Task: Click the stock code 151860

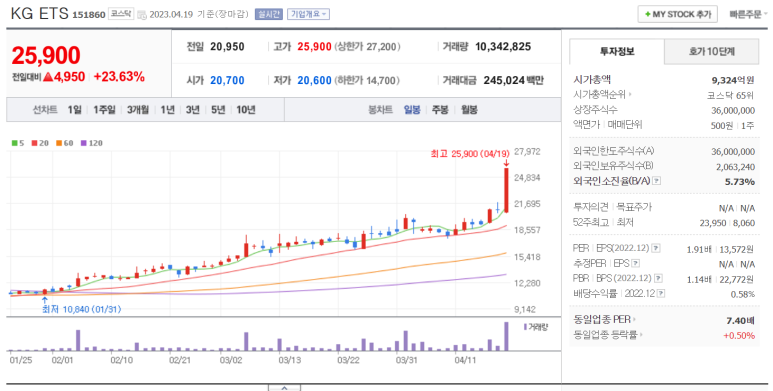Action: pyautogui.click(x=89, y=15)
